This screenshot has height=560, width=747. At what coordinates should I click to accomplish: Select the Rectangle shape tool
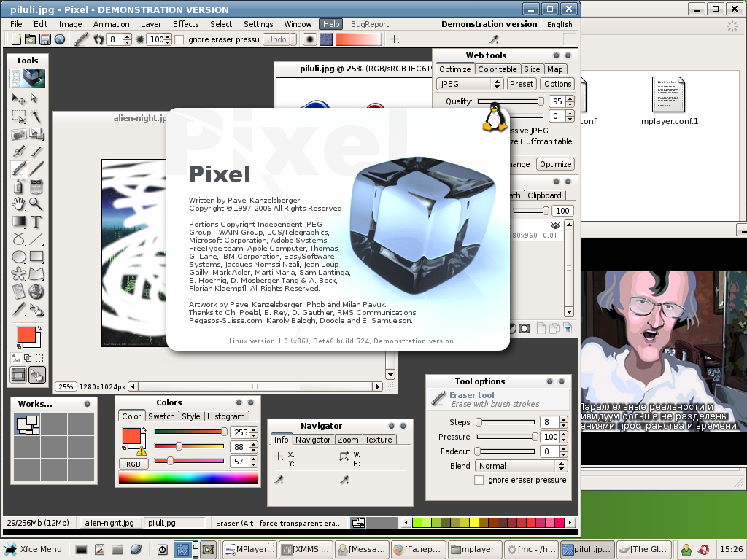(36, 256)
